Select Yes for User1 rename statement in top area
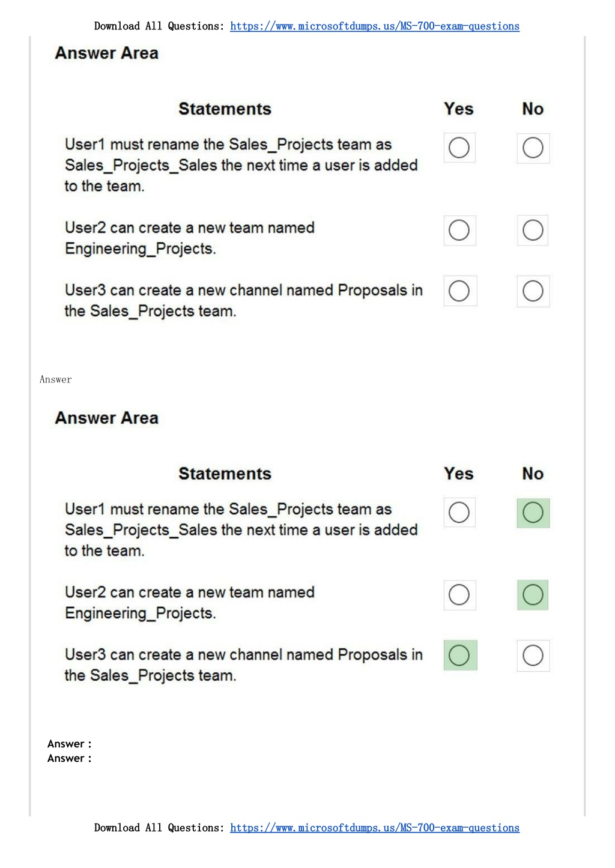Image resolution: width=615 pixels, height=868 pixels. pos(459,148)
